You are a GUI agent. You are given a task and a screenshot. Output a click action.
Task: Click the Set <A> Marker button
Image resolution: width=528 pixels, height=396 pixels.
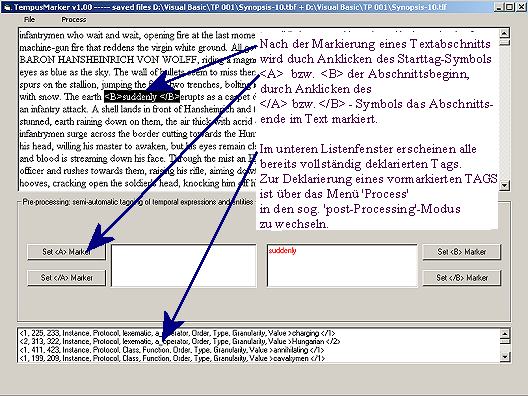point(66,252)
